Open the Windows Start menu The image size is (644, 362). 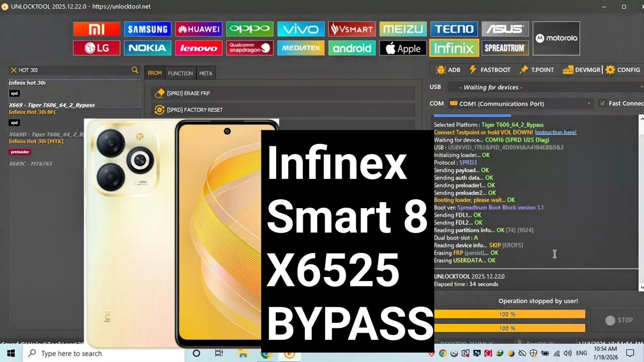point(11,353)
